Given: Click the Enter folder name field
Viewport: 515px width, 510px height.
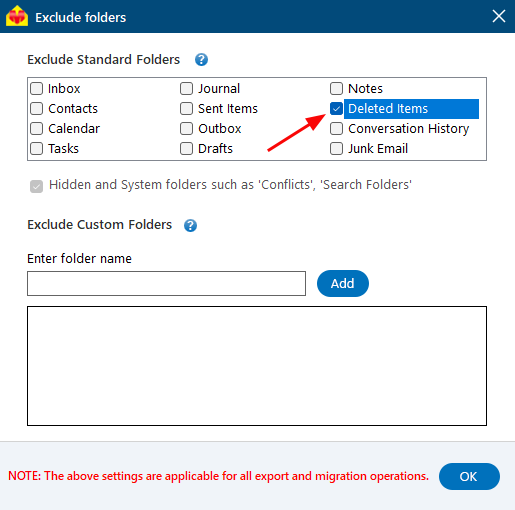Looking at the screenshot, I should (166, 284).
